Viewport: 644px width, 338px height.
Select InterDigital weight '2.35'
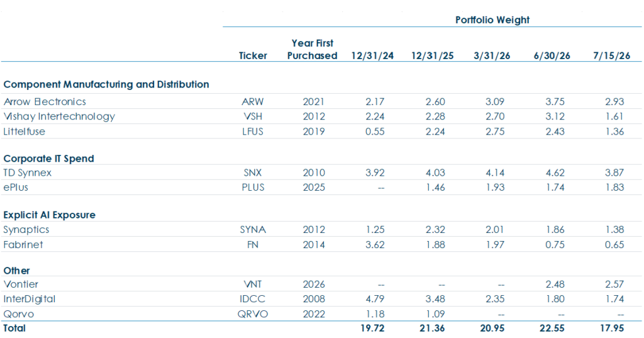click(x=495, y=299)
